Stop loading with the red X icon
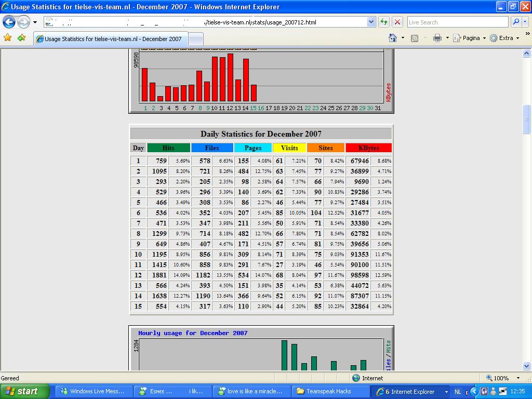Image resolution: width=532 pixels, height=399 pixels. pyautogui.click(x=397, y=22)
